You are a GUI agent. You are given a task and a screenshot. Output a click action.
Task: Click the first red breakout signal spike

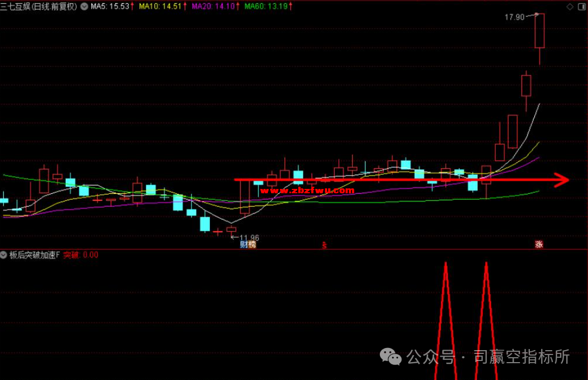446,321
